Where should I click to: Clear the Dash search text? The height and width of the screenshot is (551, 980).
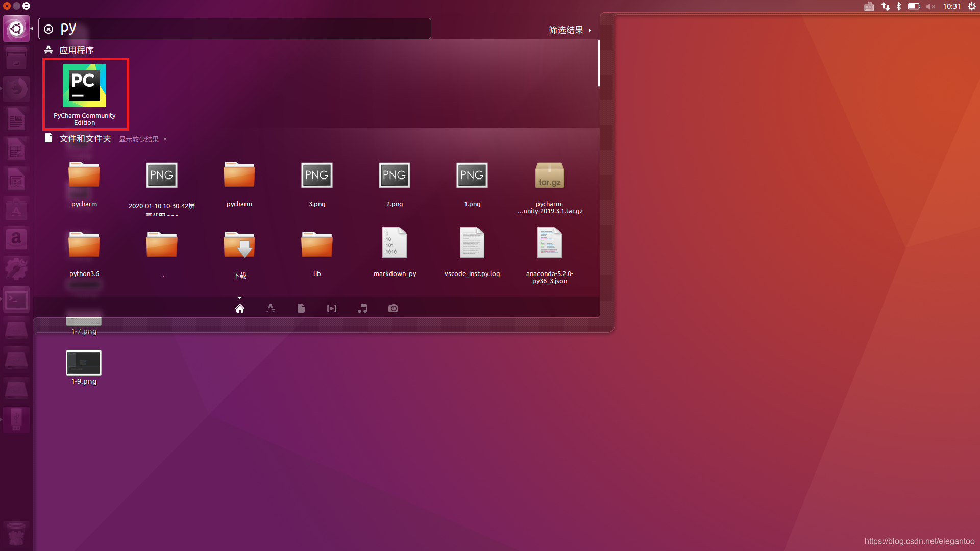tap(48, 29)
